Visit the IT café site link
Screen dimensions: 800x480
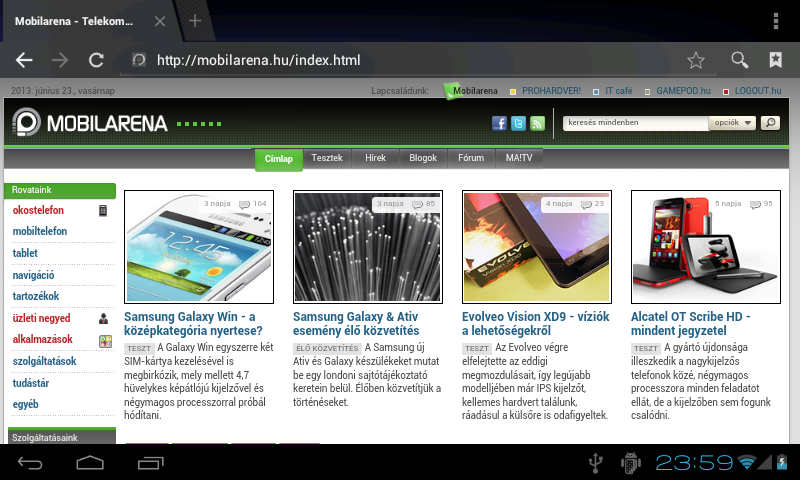point(618,91)
